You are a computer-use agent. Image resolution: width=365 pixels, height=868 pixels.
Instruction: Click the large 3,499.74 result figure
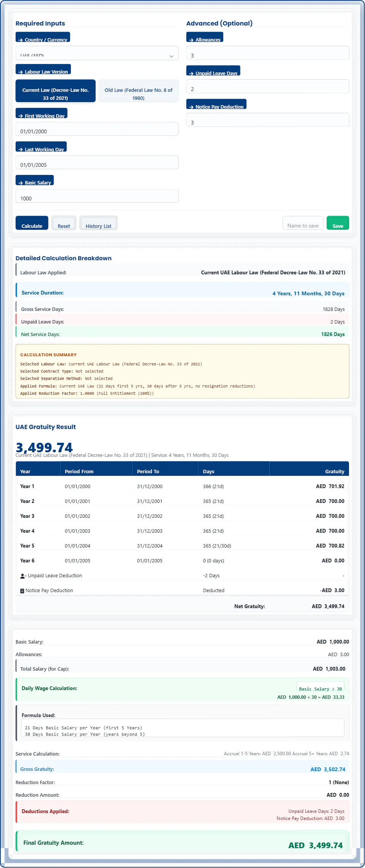point(44,447)
